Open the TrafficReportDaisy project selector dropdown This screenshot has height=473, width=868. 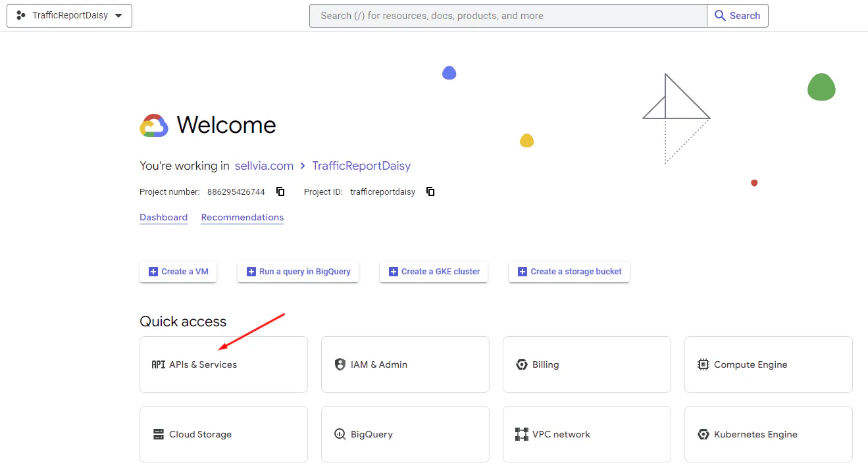pyautogui.click(x=70, y=16)
